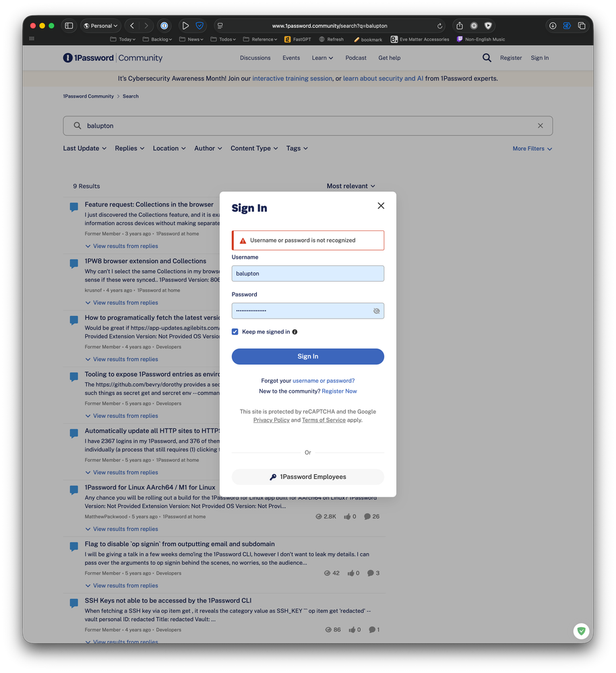Uncheck Keep me signed in checkbox

tap(235, 331)
